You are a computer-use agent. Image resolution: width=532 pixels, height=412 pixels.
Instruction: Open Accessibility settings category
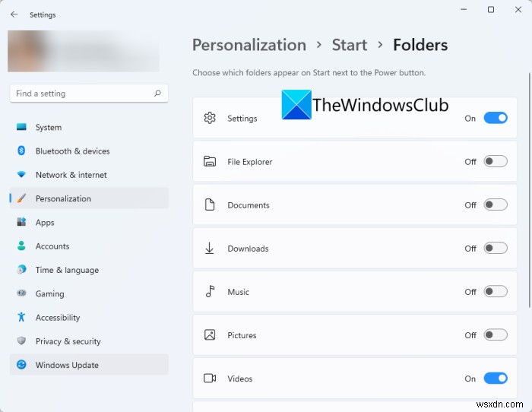click(x=89, y=317)
